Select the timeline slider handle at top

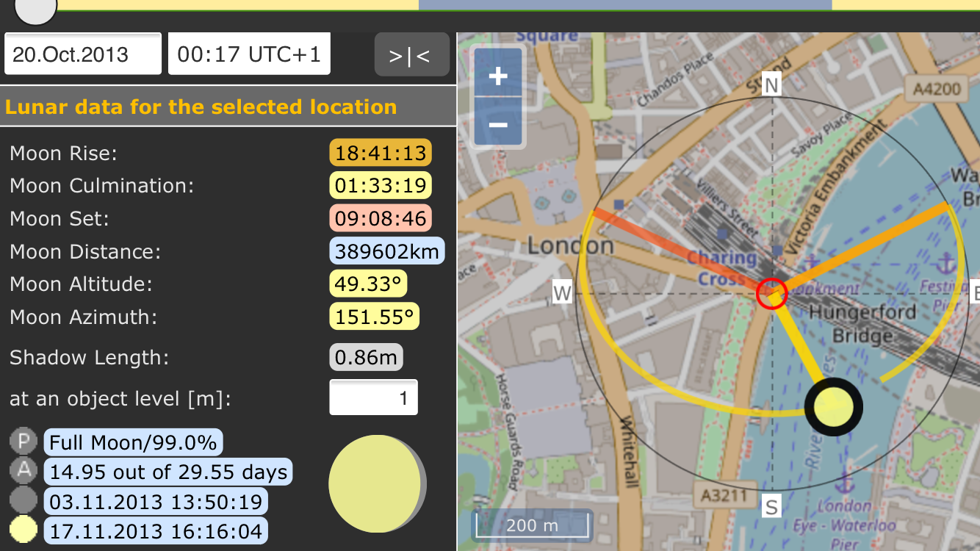(35, 6)
